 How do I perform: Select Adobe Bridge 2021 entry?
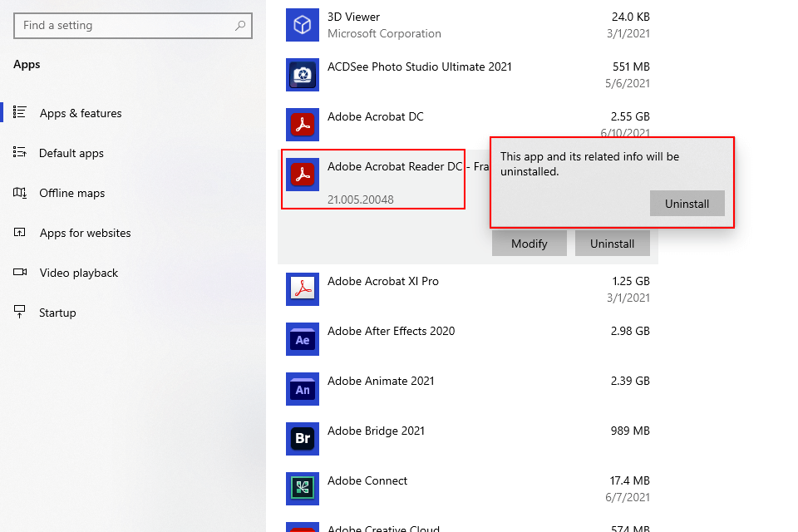click(x=376, y=431)
